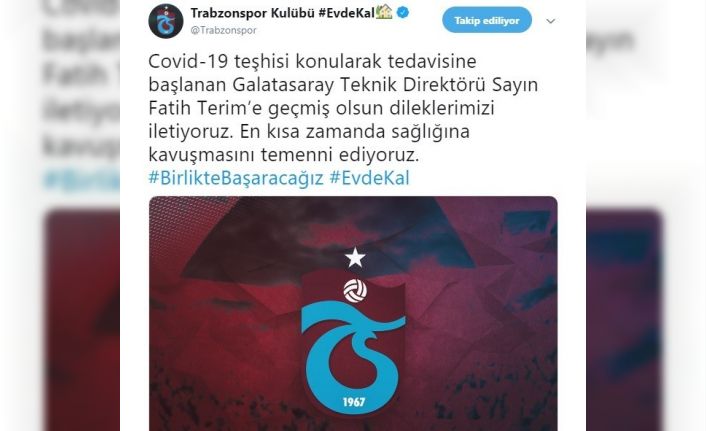Click the 1967 year on the crest
Image resolution: width=706 pixels, height=431 pixels.
[x=354, y=402]
